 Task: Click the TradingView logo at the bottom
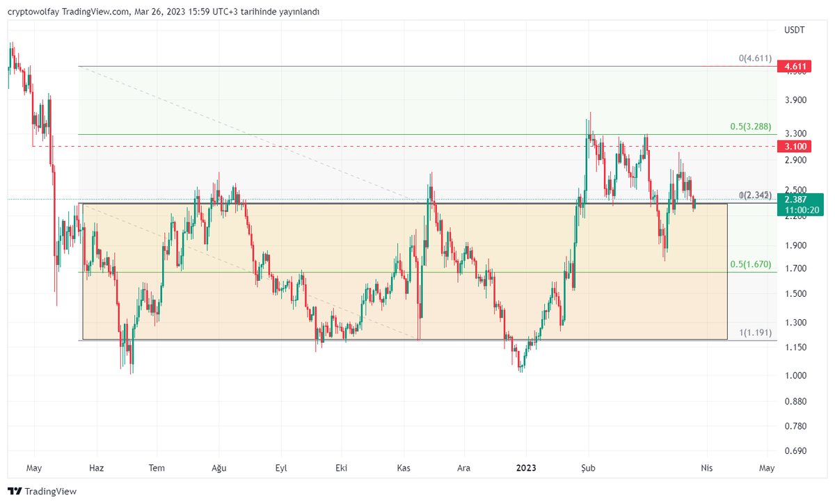tap(42, 491)
